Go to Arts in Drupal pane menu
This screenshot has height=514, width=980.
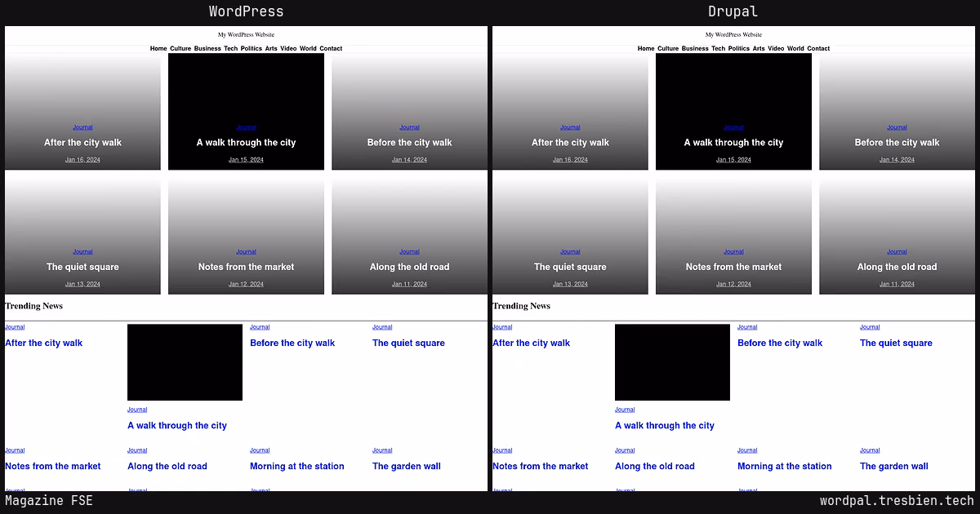[759, 49]
